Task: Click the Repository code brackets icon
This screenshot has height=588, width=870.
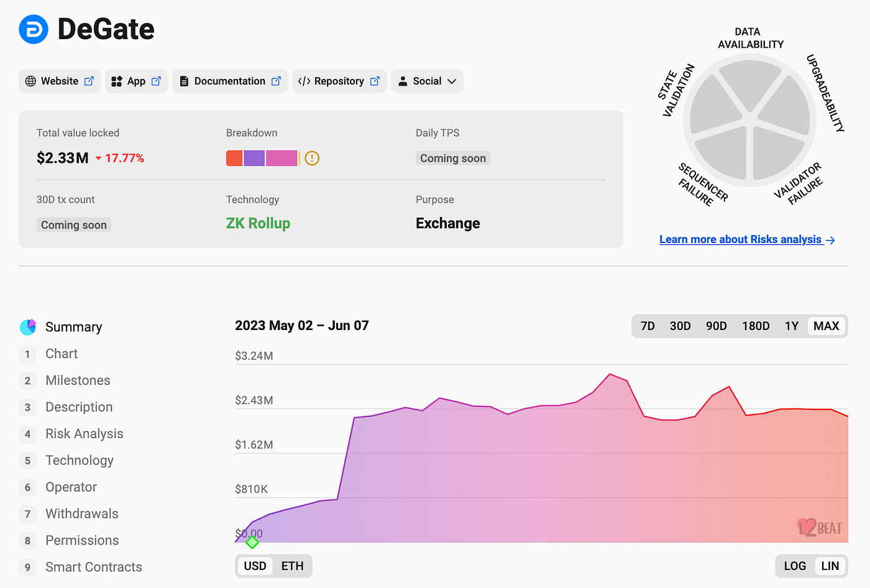Action: click(304, 81)
